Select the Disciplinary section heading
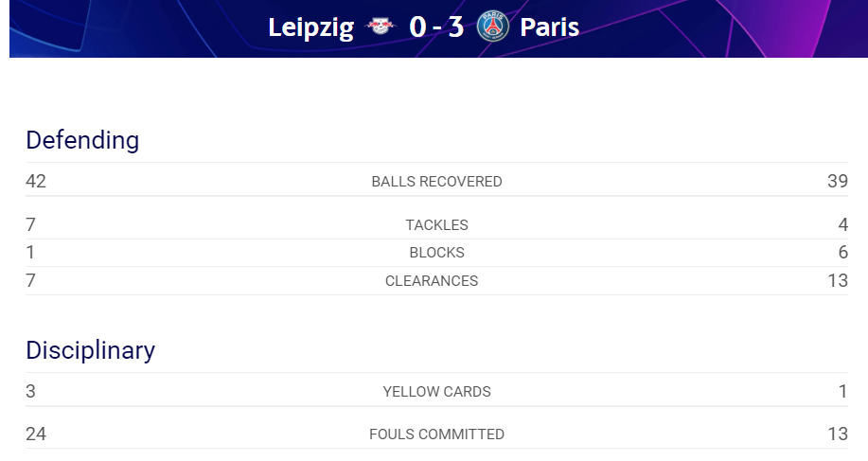The height and width of the screenshot is (461, 868). pyautogui.click(x=90, y=350)
